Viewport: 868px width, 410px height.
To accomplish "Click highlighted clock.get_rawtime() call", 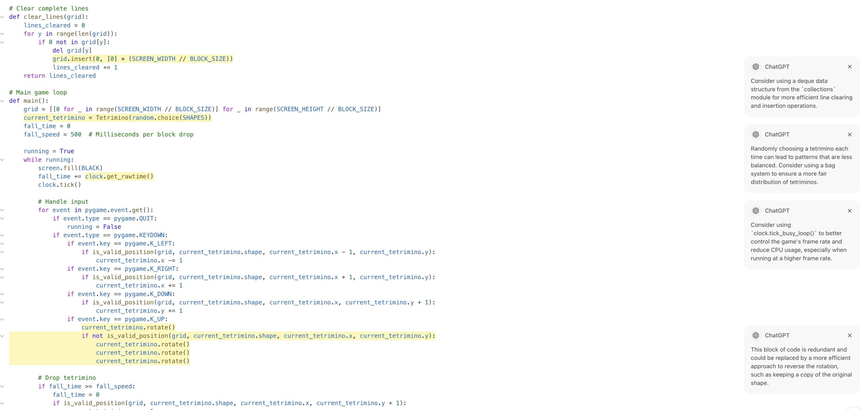I will (x=119, y=176).
